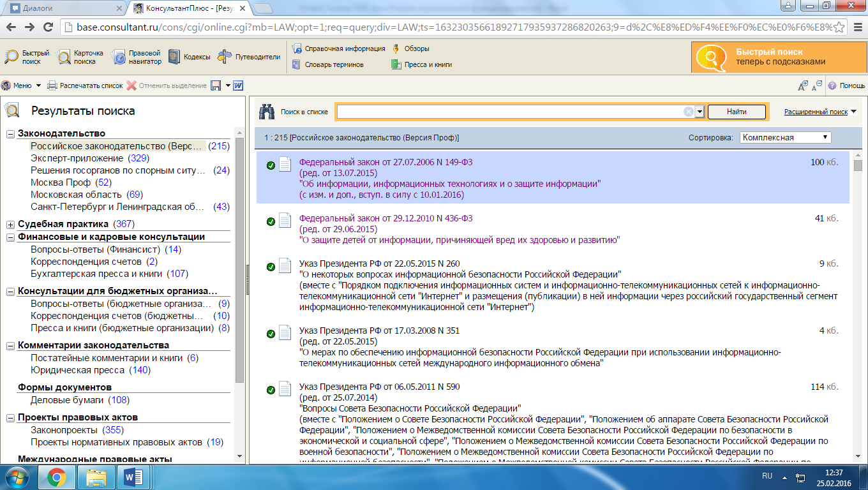
Task: Open Word from the taskbar
Action: click(x=135, y=477)
